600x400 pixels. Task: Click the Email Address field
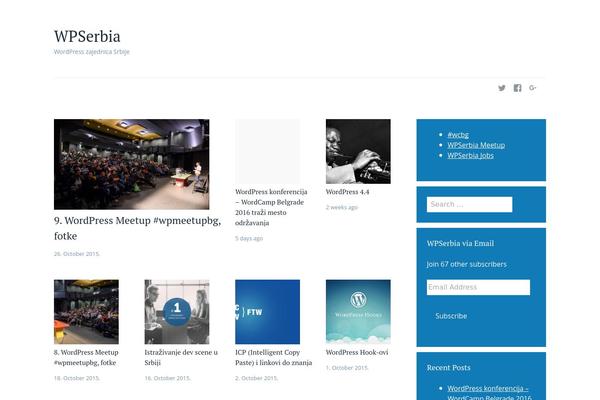478,287
